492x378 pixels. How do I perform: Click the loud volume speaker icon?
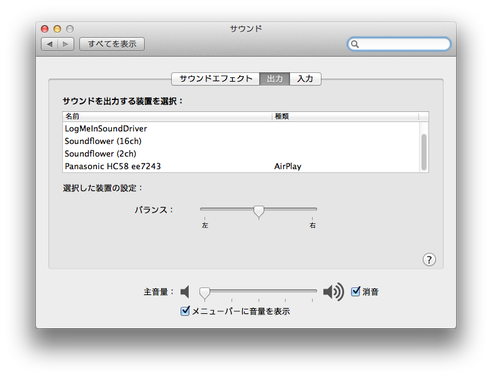tap(333, 292)
